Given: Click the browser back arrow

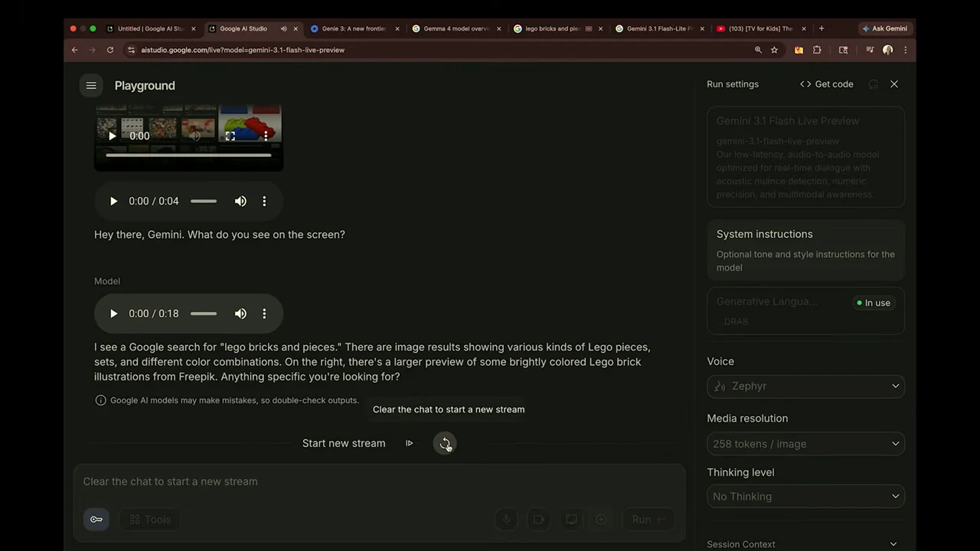Looking at the screenshot, I should (75, 50).
